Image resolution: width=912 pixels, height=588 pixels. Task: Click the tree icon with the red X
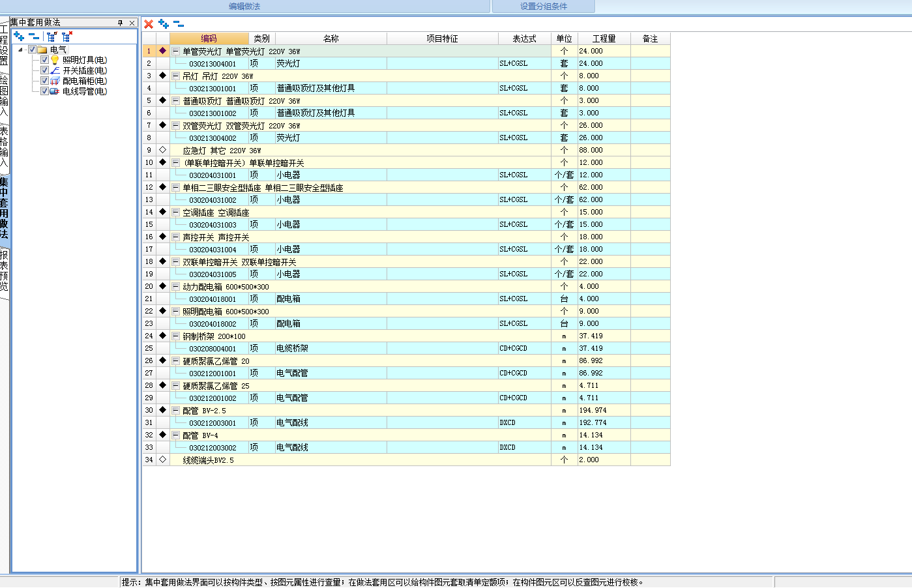67,37
